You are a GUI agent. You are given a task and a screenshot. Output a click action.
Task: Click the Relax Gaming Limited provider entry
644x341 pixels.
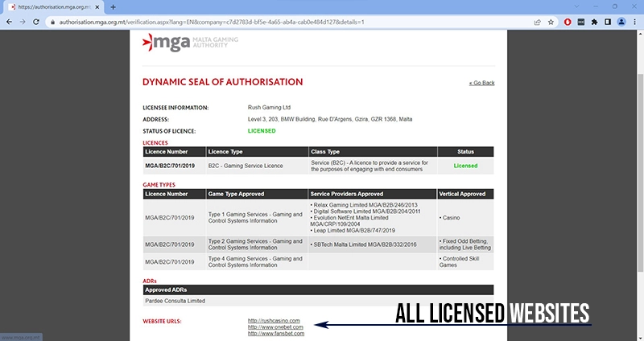coord(364,205)
